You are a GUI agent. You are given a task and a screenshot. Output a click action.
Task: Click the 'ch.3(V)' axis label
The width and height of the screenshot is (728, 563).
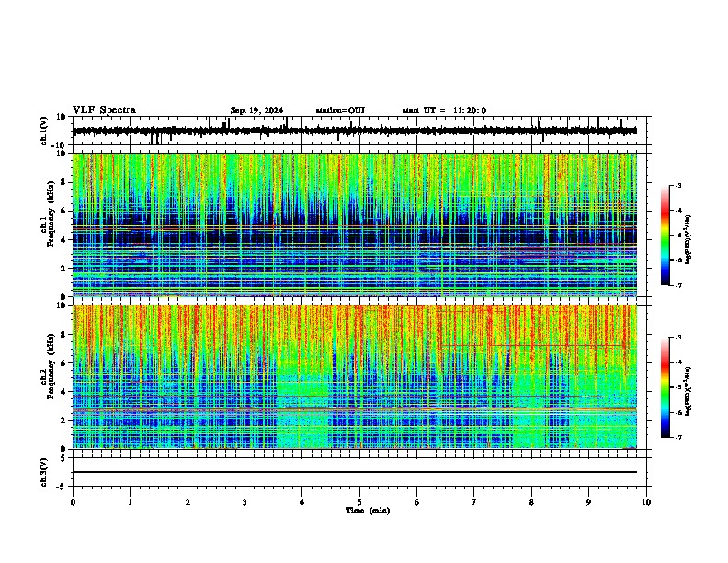[44, 472]
